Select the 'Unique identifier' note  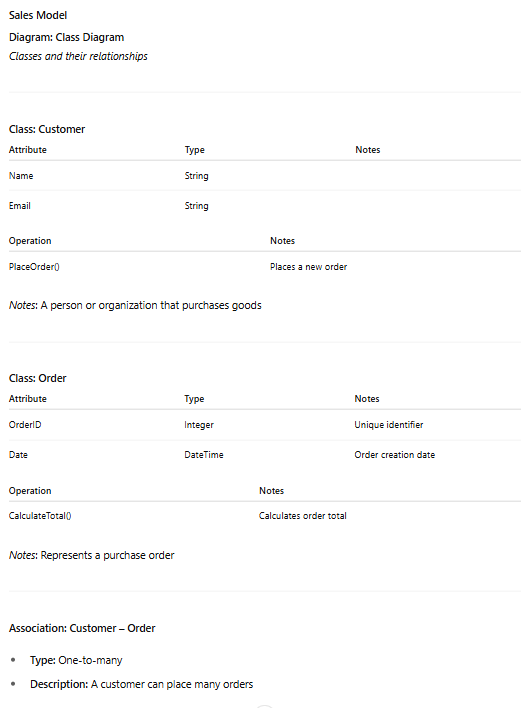click(389, 425)
